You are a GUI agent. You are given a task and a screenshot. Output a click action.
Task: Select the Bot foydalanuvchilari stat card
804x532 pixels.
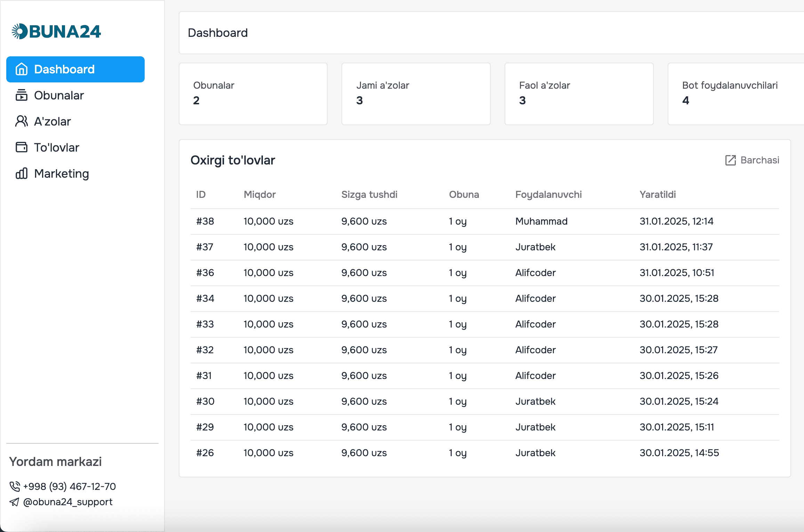[x=736, y=94]
